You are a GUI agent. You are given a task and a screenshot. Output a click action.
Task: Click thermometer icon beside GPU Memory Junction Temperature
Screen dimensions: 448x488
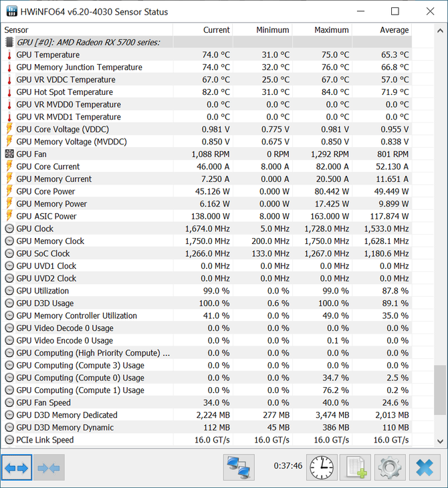click(9, 68)
